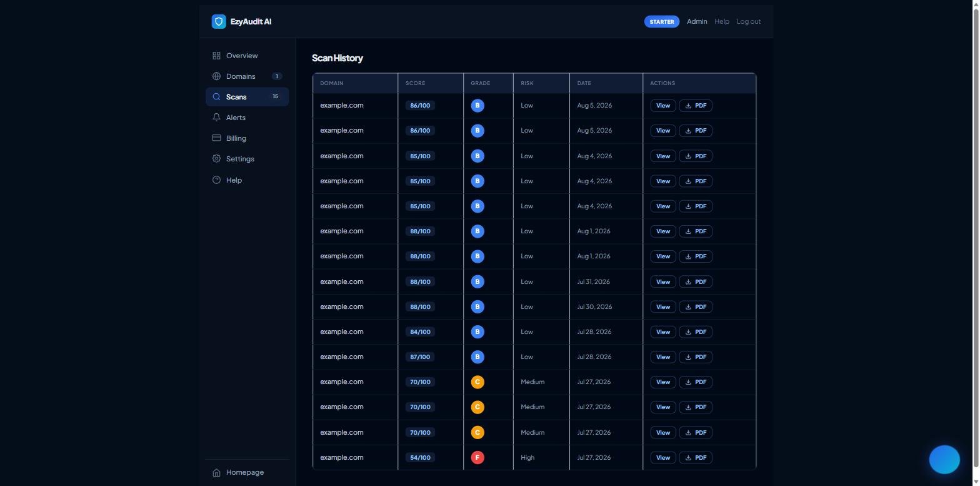This screenshot has height=486, width=980.
Task: Click the Domains count badge showing 1
Action: point(277,76)
